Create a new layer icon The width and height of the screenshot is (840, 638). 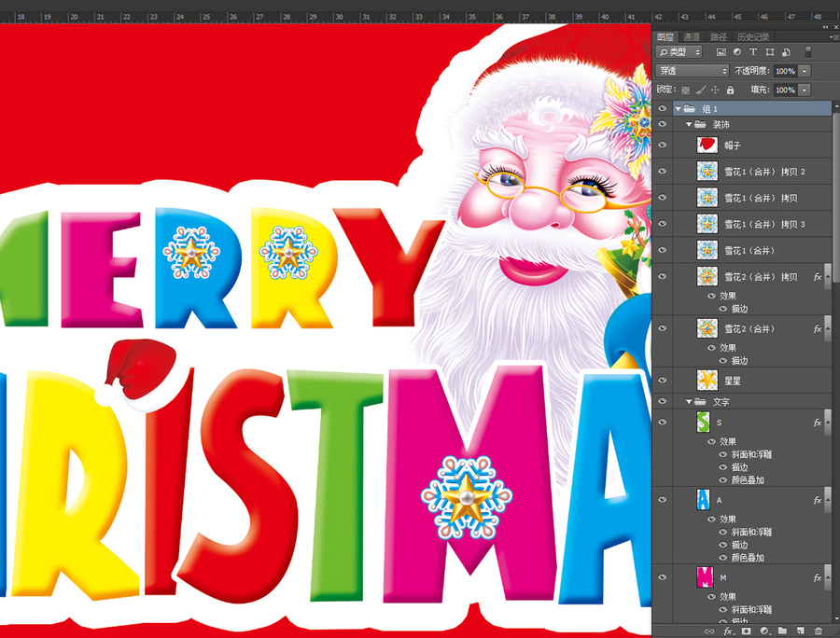coord(801,631)
